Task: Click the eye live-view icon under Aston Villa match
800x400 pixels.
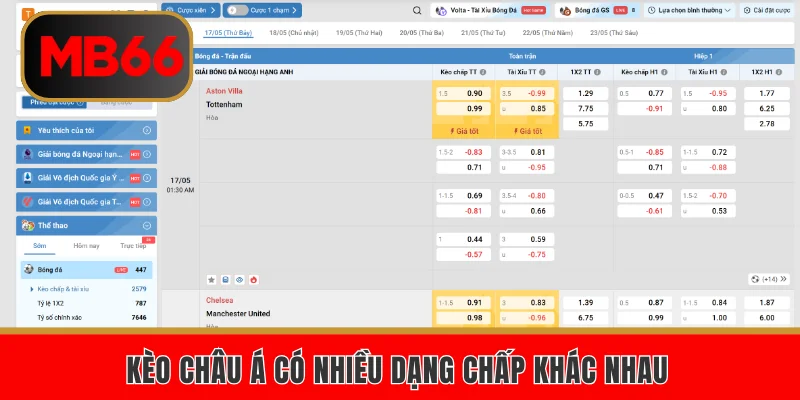Action: pos(240,280)
